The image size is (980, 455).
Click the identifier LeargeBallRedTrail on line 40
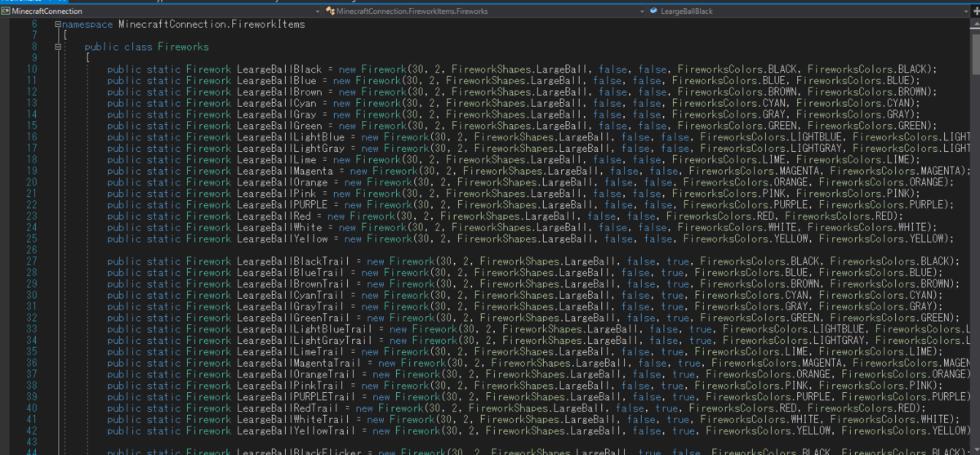(287, 408)
